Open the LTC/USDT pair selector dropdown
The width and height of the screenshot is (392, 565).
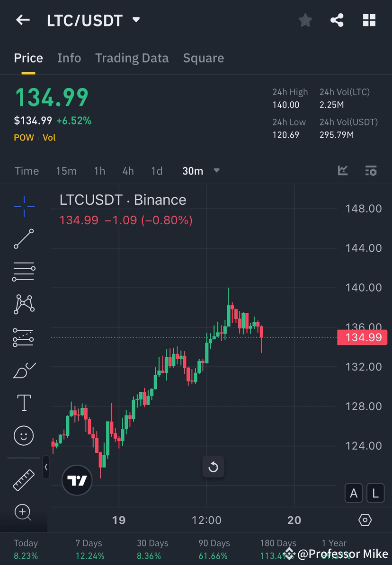[135, 20]
